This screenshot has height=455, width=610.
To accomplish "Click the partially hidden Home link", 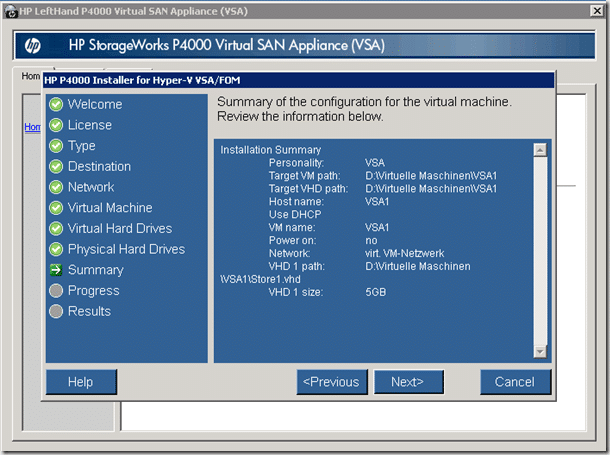I will [32, 127].
